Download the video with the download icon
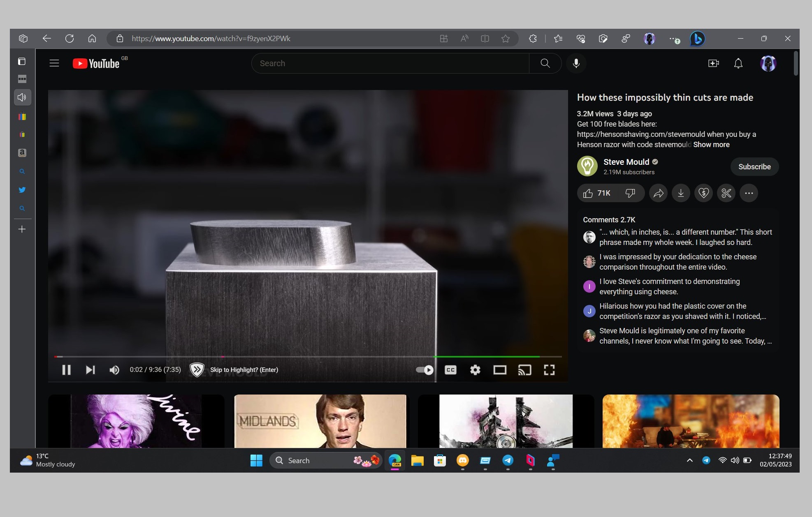The image size is (812, 517). (x=681, y=193)
